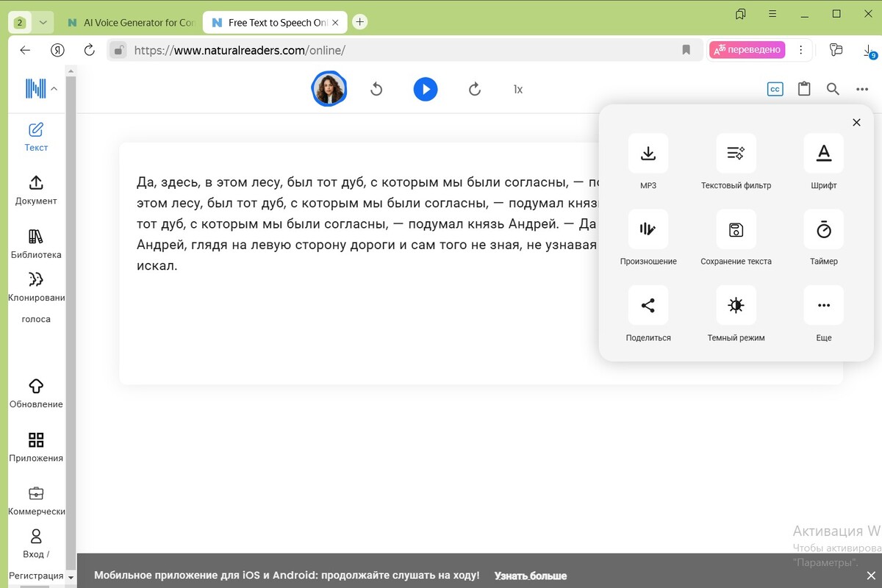Skip forward with the forward arrow
Image resolution: width=882 pixels, height=588 pixels.
(475, 90)
